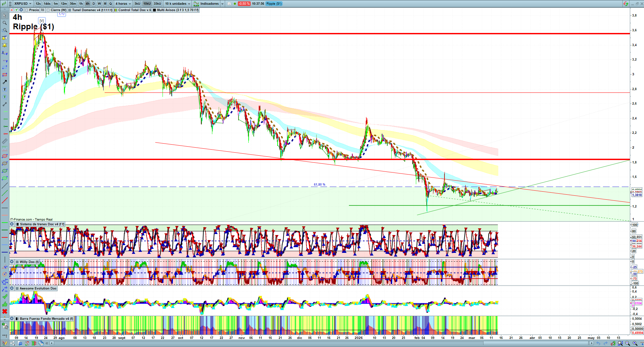Click the Willy Doc (t) indicator title
644x347 pixels.
(29, 262)
